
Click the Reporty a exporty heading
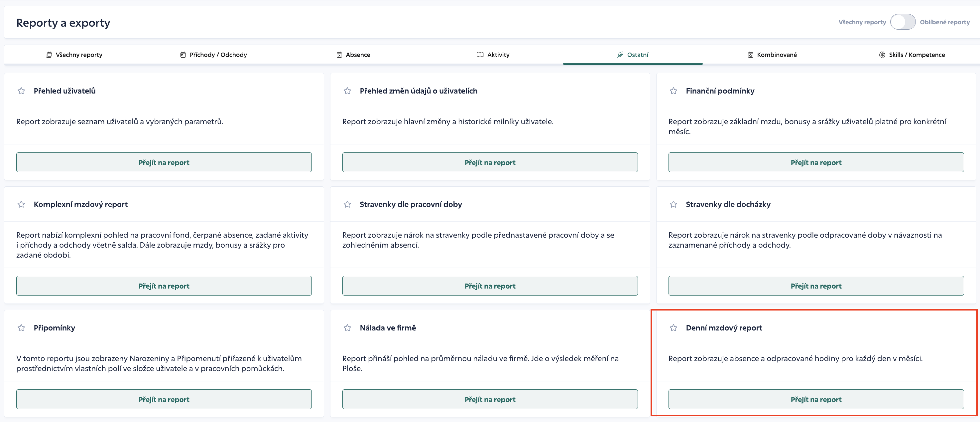[x=63, y=23]
